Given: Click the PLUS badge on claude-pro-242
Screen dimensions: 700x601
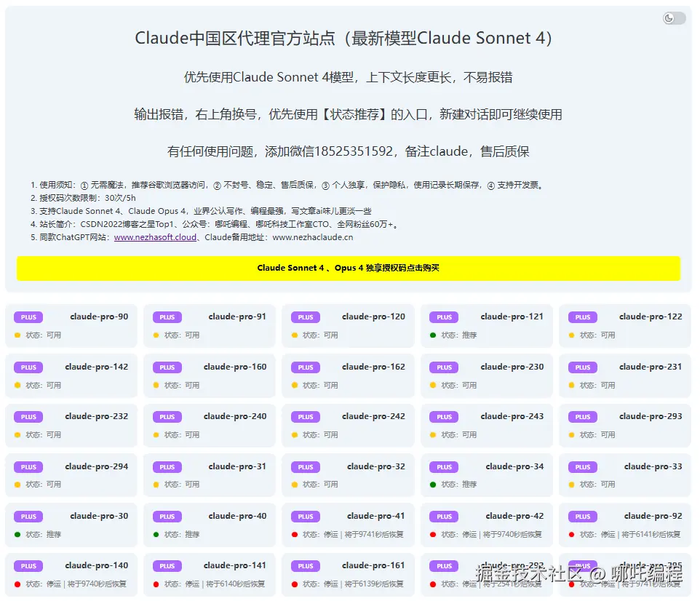Looking at the screenshot, I should click(306, 417).
